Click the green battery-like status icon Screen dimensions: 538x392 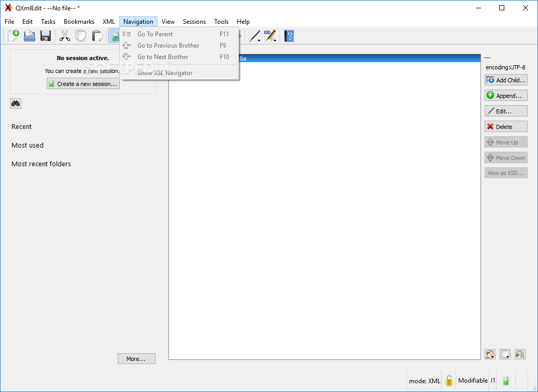506,381
